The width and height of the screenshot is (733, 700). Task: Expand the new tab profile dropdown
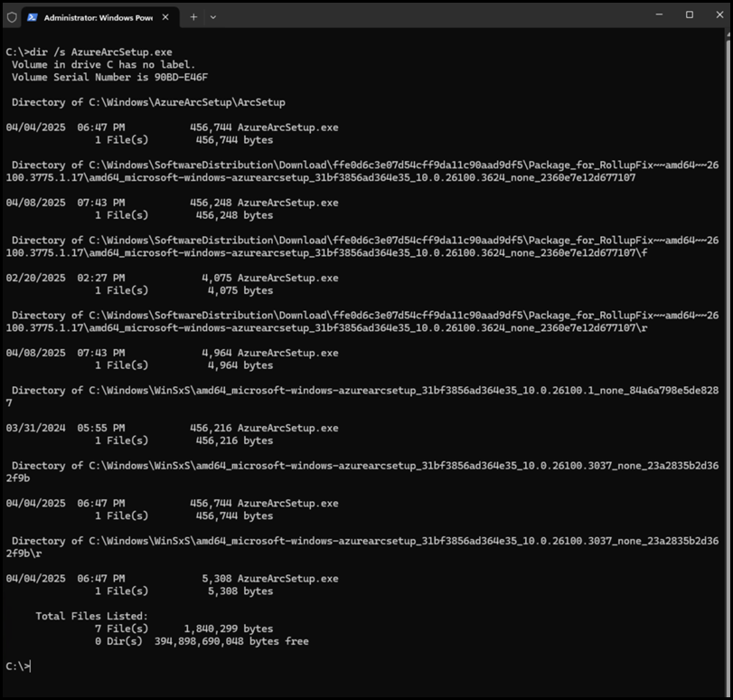[213, 16]
